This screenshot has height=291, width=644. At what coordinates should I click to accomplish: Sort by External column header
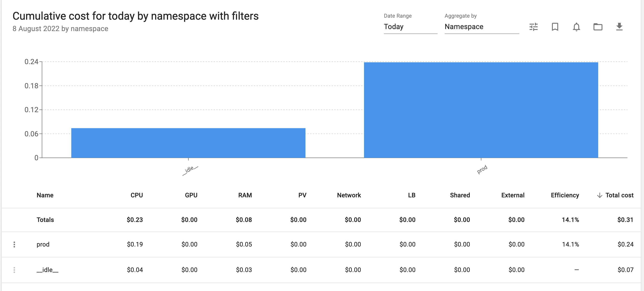513,195
